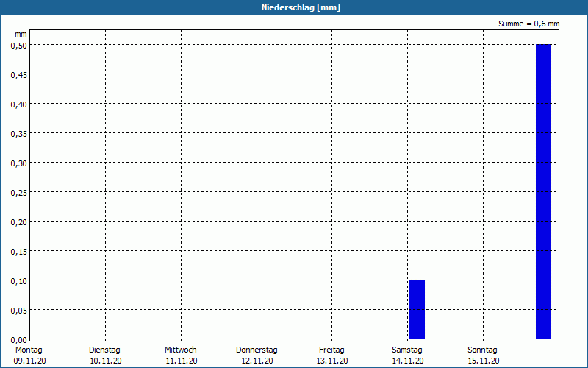Click the 0,35 y-axis value

click(19, 134)
